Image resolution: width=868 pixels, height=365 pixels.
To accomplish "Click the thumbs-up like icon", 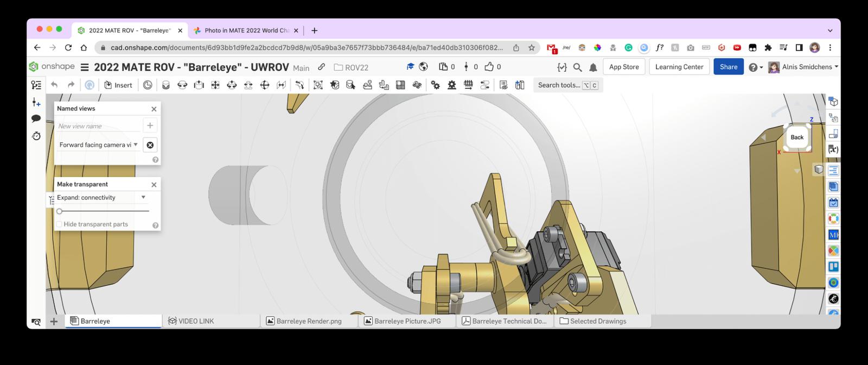I will tap(489, 67).
